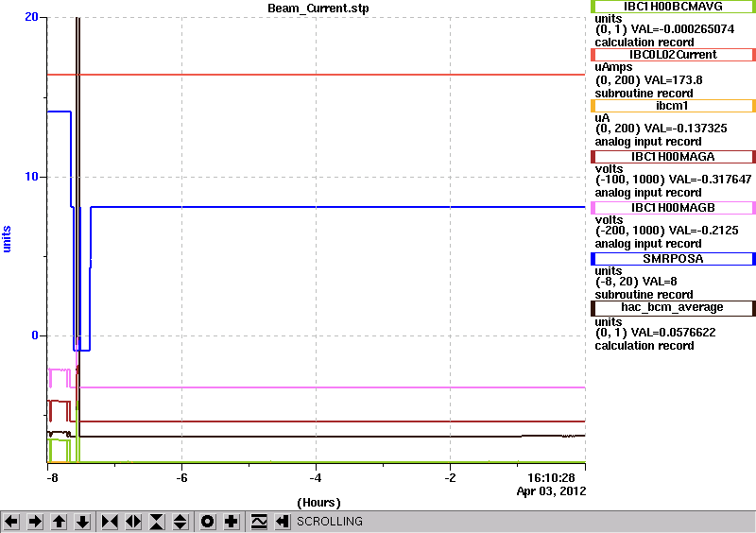Click the VAL=-0.137325 reading for ibcm1

686,129
